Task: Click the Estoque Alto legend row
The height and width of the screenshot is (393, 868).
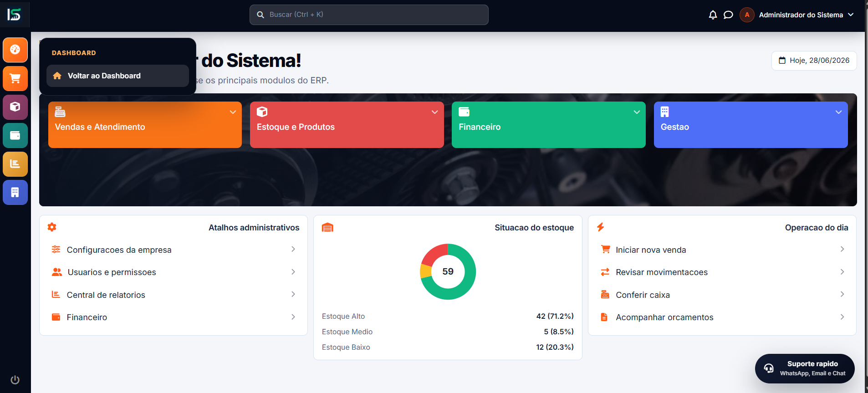Action: tap(448, 316)
